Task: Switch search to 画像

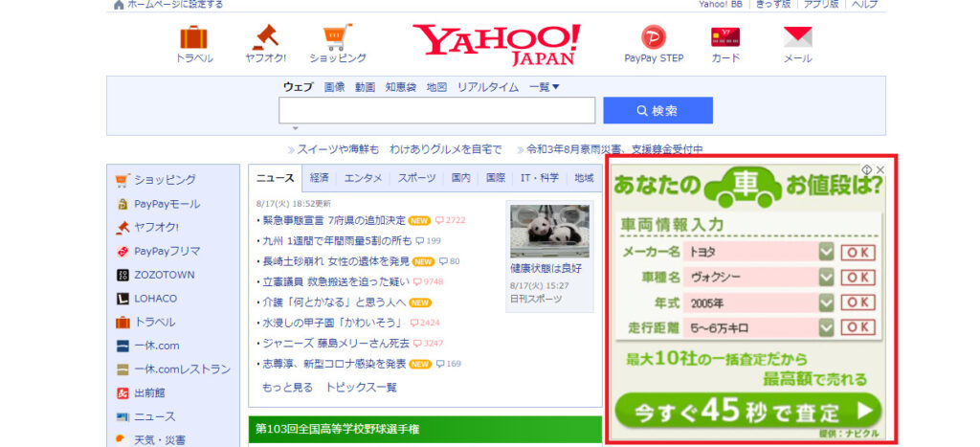Action: pyautogui.click(x=334, y=87)
